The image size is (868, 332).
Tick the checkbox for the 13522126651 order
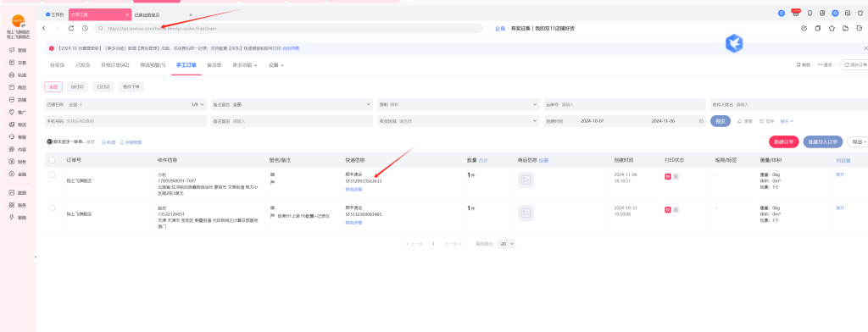pyautogui.click(x=52, y=208)
